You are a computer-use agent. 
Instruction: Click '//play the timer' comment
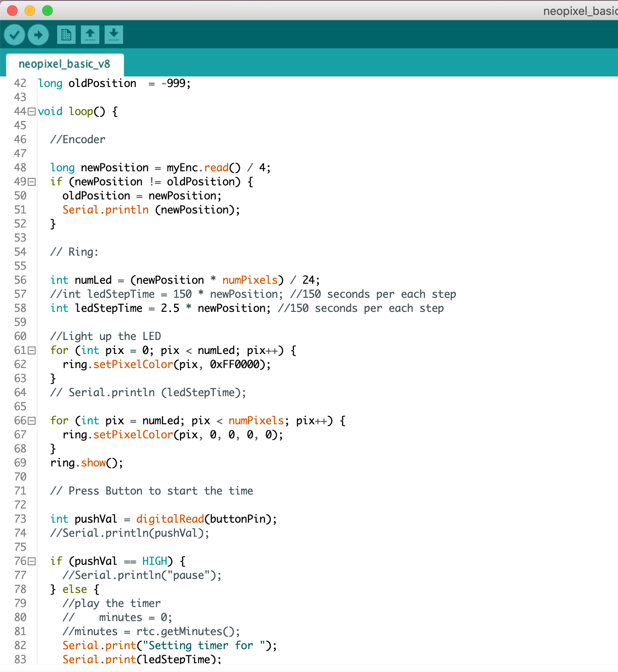(x=112, y=603)
